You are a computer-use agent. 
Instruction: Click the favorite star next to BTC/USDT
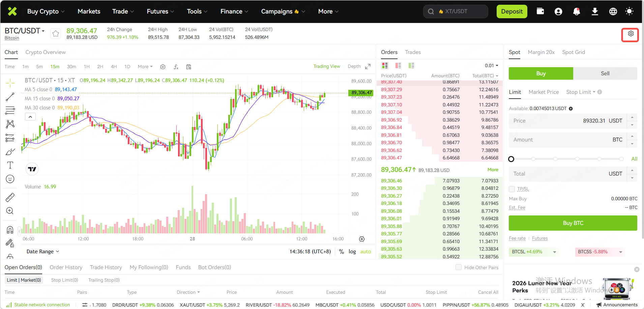(x=56, y=33)
